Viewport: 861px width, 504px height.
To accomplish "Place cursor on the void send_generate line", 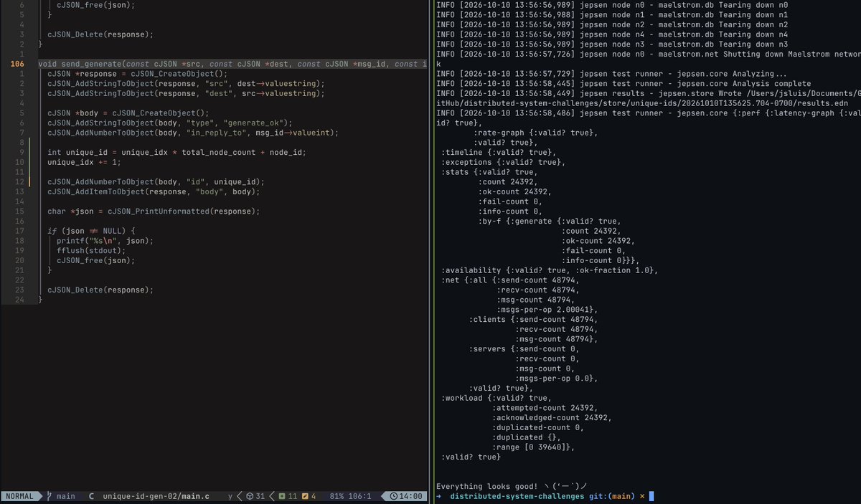I will (232, 64).
